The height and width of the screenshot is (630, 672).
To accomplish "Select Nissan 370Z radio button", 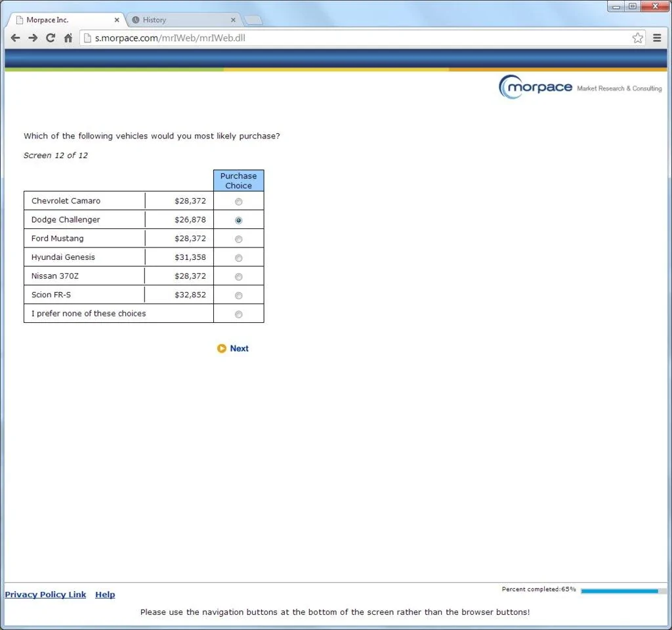I will pos(239,277).
